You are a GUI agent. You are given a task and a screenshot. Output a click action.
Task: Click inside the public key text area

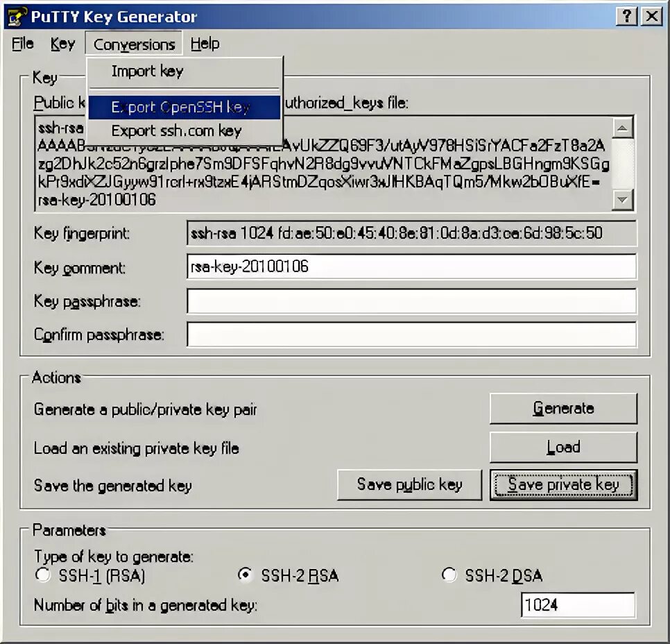tap(323, 164)
